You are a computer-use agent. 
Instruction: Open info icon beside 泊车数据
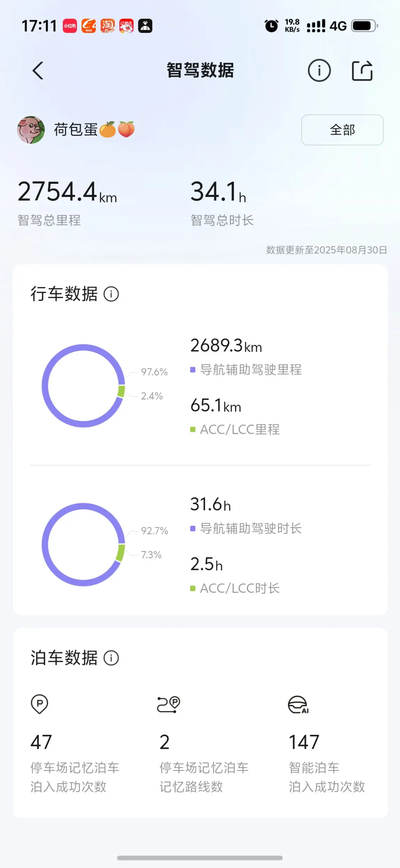click(111, 658)
